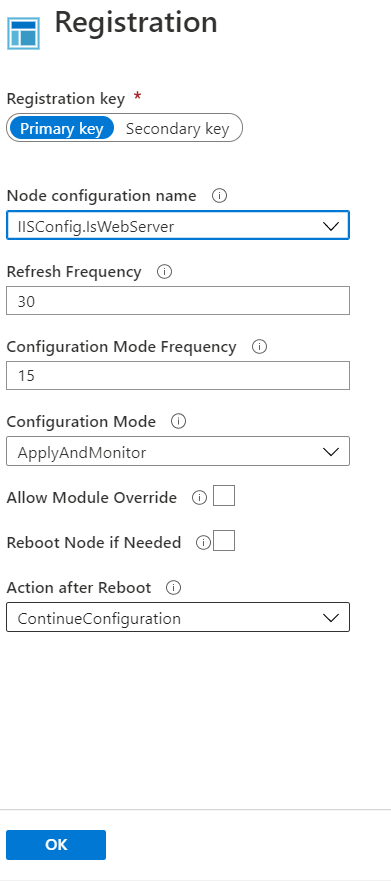Image resolution: width=391 pixels, height=881 pixels.
Task: Confirm registration with OK button
Action: (56, 844)
